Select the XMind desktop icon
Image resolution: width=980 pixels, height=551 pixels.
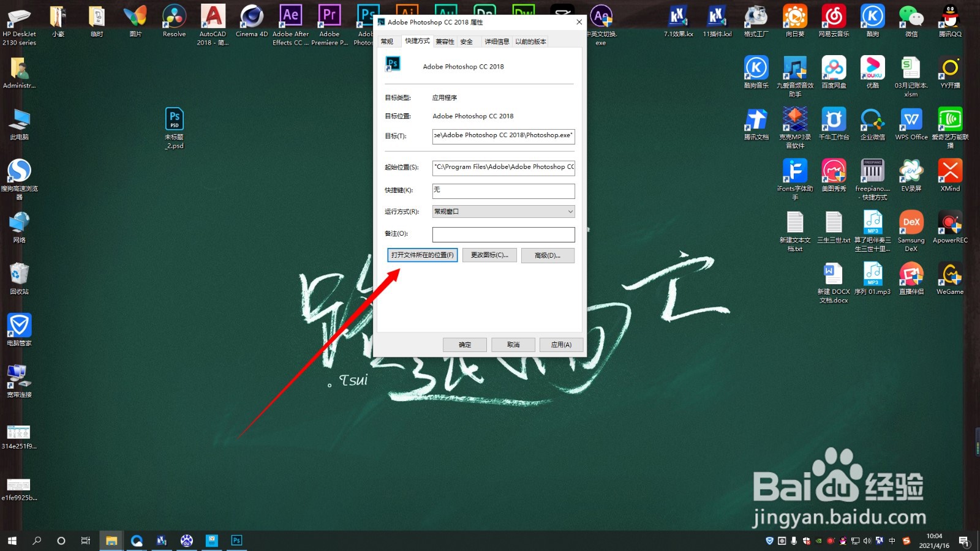point(950,176)
